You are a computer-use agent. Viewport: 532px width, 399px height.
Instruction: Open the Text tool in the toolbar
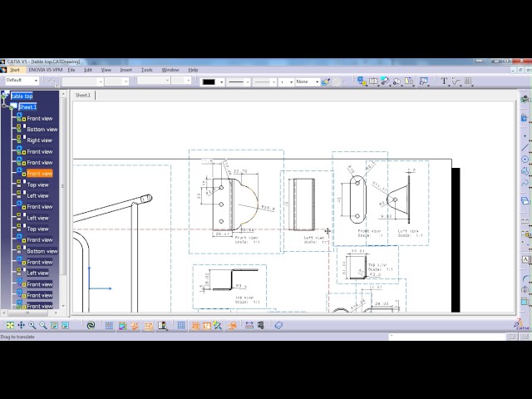pyautogui.click(x=444, y=81)
